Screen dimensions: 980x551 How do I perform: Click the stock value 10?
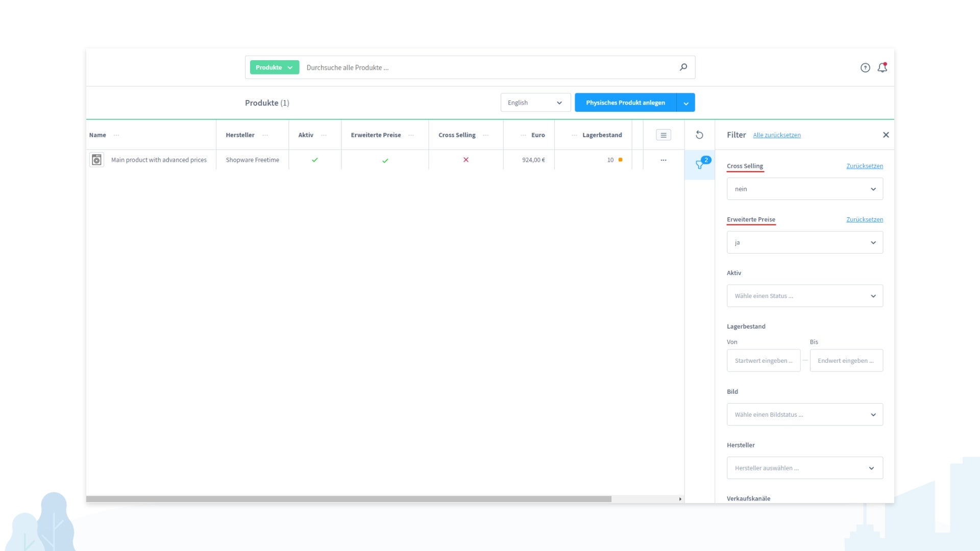(x=610, y=160)
